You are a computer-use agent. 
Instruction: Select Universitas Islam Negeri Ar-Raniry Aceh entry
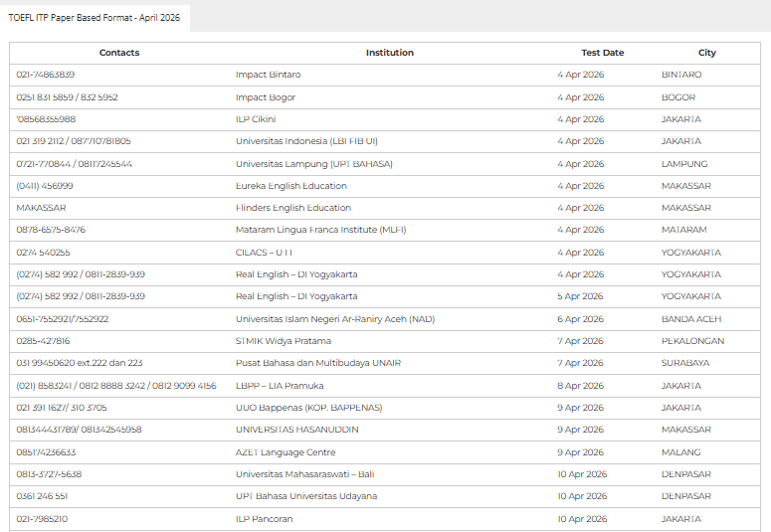coord(334,319)
